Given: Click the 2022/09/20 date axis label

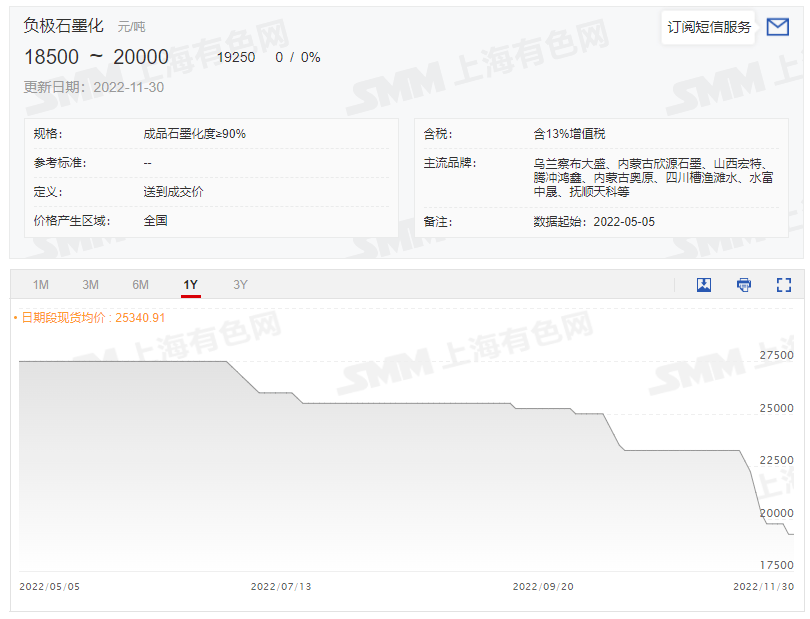Looking at the screenshot, I should coord(543,587).
